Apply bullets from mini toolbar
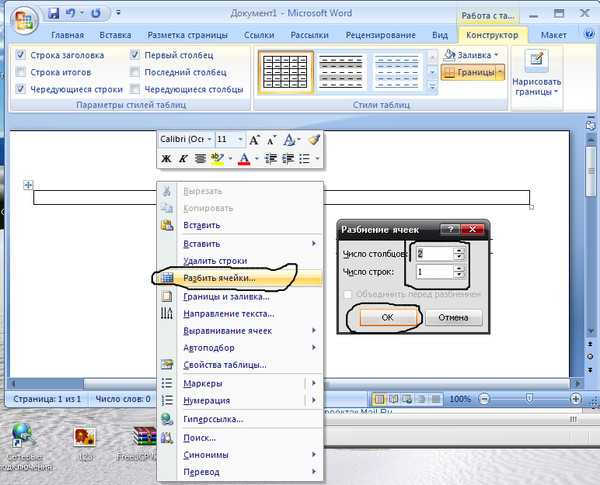The height and width of the screenshot is (485, 600). tap(305, 158)
